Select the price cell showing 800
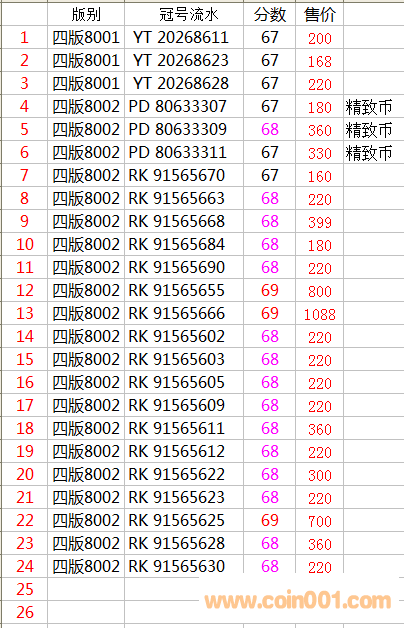 point(320,291)
